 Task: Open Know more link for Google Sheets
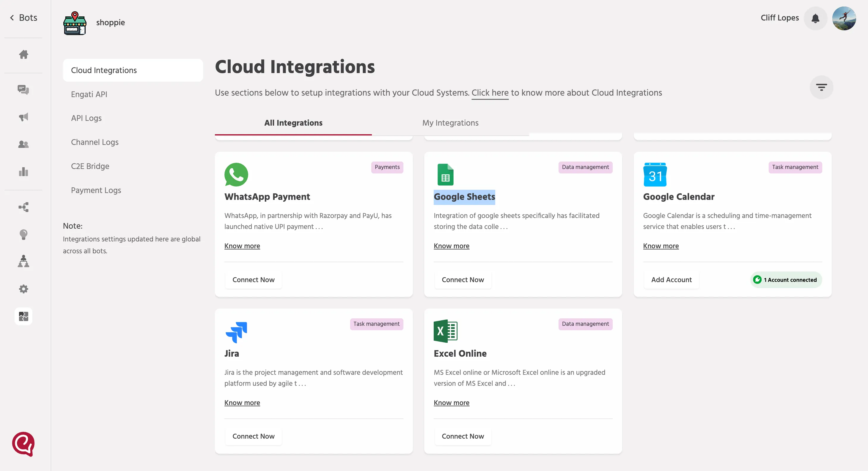[x=451, y=246]
